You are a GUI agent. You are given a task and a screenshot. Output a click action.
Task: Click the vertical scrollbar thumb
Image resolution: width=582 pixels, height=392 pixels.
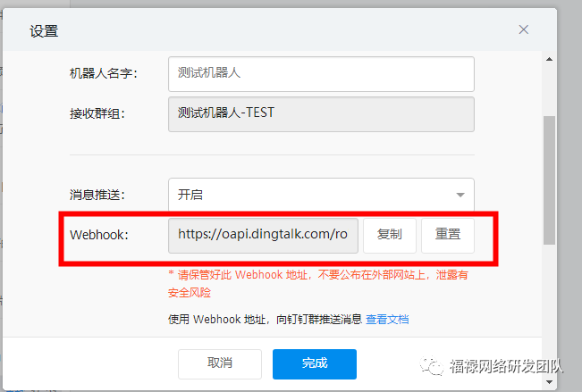coord(549,180)
